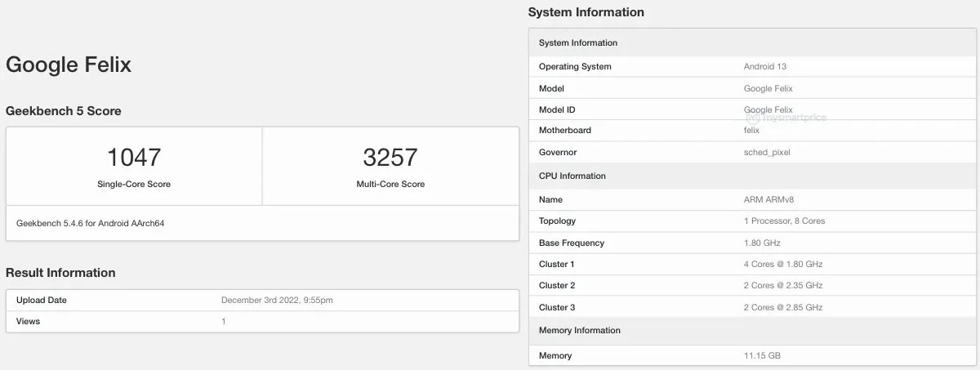
Task: Click the Cluster 3 label
Action: pos(557,308)
